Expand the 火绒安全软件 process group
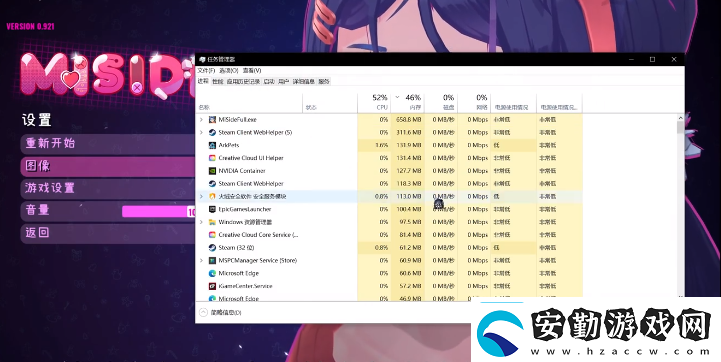The width and height of the screenshot is (721, 362). coord(201,196)
